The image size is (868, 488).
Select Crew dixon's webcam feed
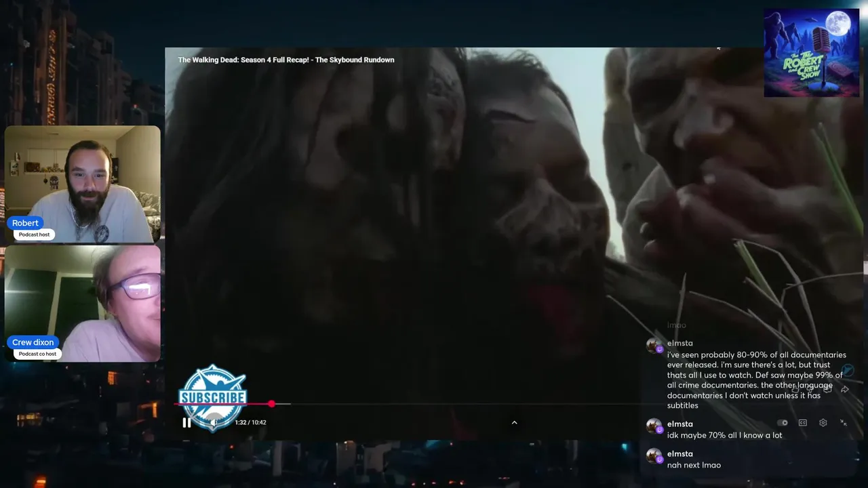tap(83, 304)
